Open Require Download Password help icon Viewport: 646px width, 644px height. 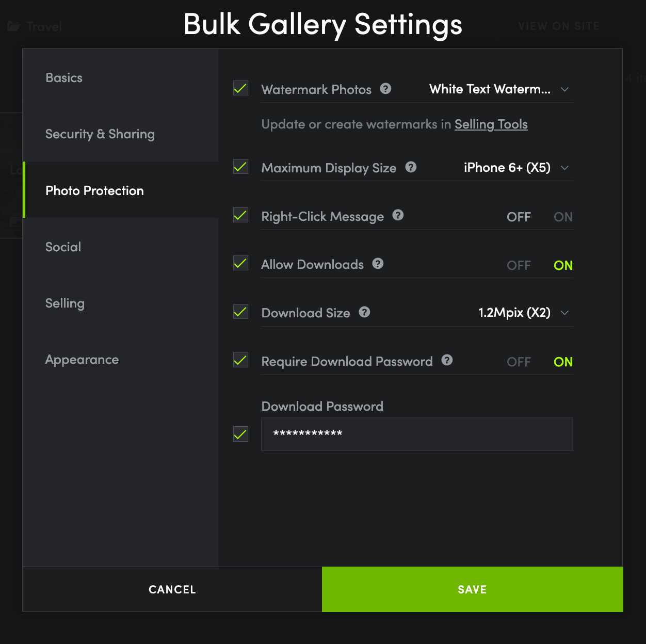pos(447,360)
